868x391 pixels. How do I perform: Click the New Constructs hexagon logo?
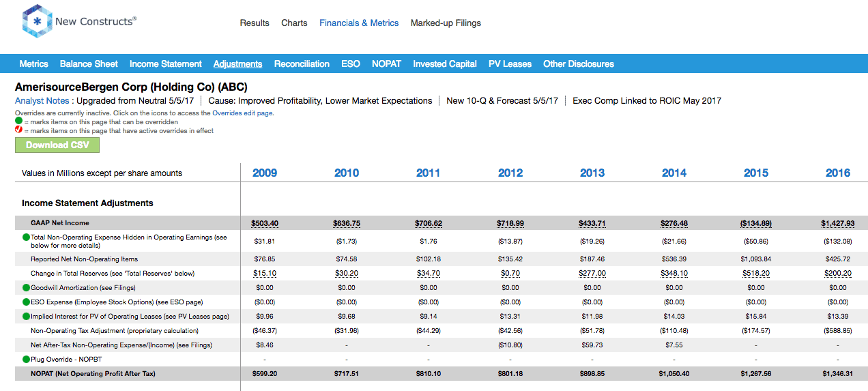pos(37,22)
